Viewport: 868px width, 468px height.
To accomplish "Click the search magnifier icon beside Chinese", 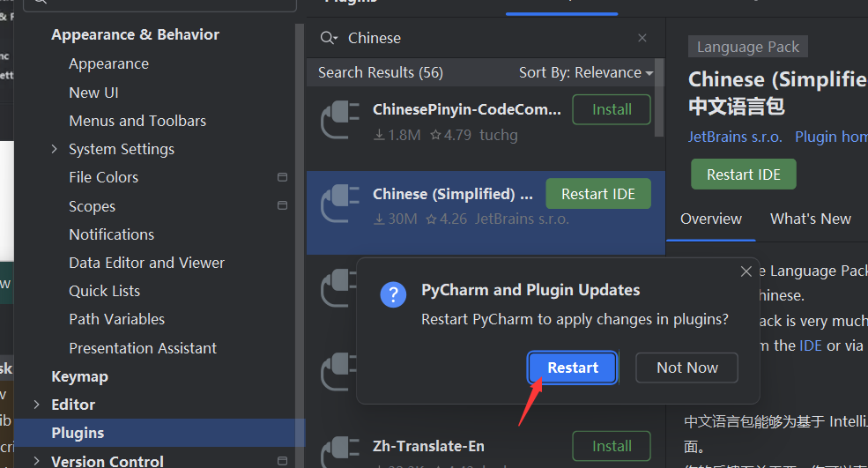I will [x=329, y=38].
